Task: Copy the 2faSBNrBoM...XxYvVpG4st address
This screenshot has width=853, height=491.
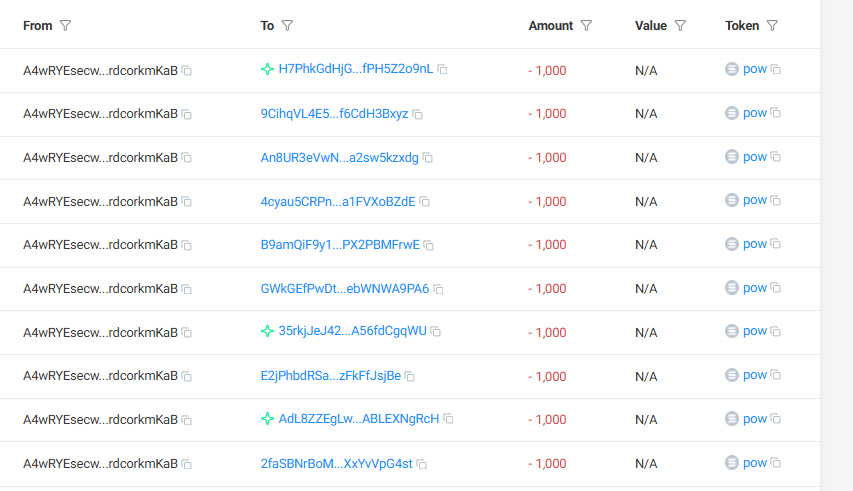Action: [422, 464]
